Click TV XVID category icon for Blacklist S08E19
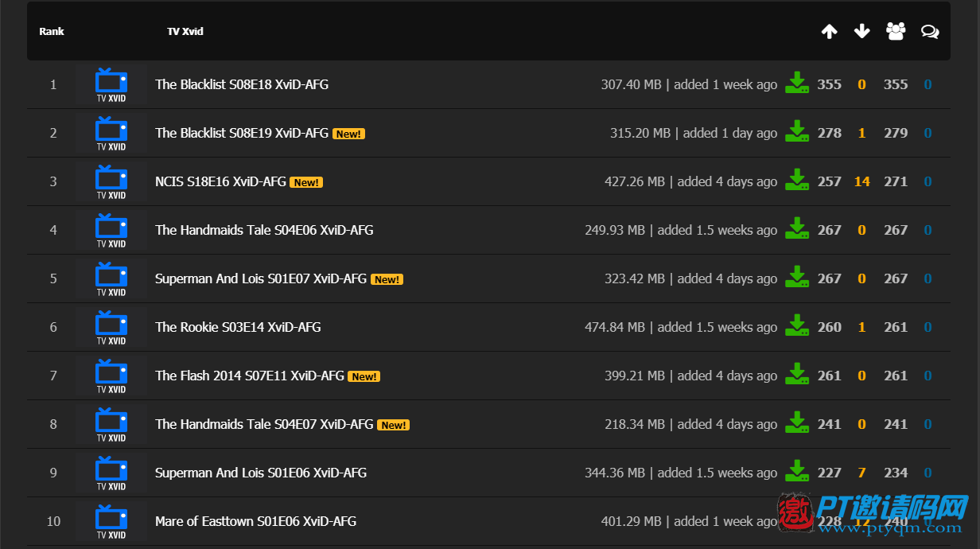 click(x=111, y=133)
